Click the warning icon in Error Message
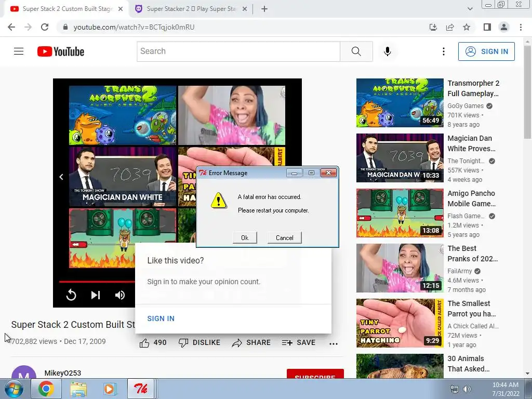532x399 pixels. (218, 201)
